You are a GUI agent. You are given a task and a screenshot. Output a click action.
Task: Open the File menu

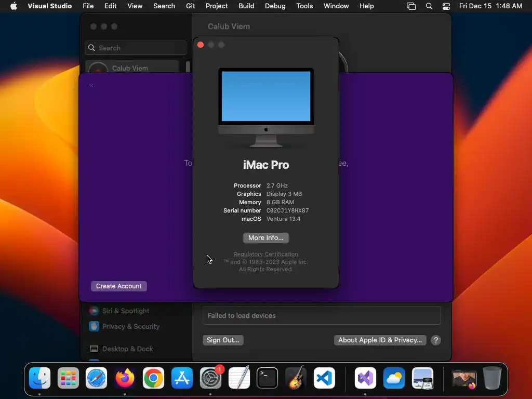pos(88,6)
